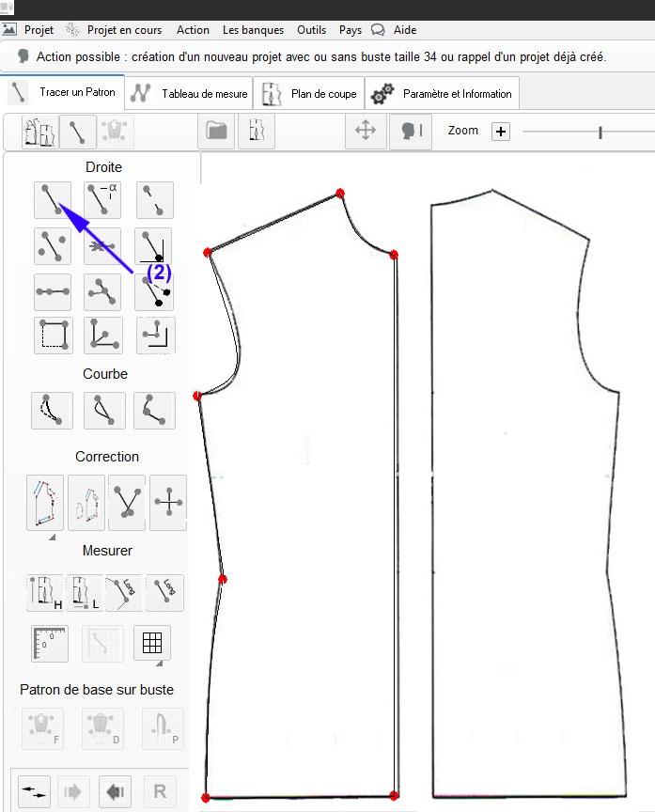Toggle the swap arrows button at bottom left
This screenshot has height=812, width=655.
point(35,791)
